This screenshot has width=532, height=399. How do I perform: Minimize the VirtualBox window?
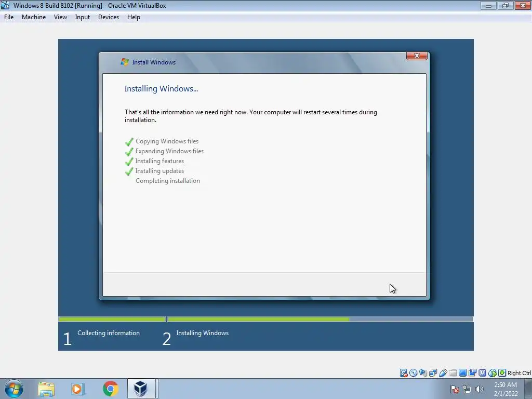(x=488, y=5)
